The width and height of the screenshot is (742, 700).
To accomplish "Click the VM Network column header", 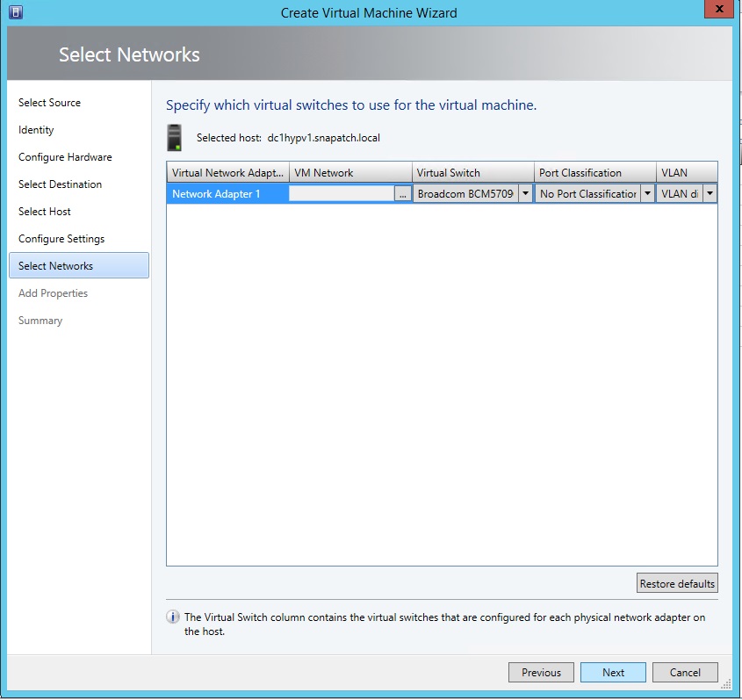I will pos(350,173).
